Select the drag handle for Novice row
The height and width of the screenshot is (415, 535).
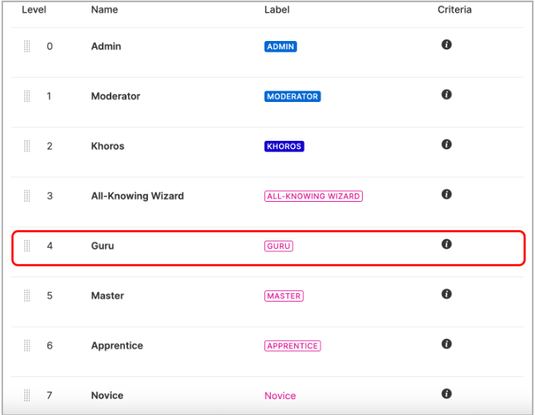tap(27, 395)
